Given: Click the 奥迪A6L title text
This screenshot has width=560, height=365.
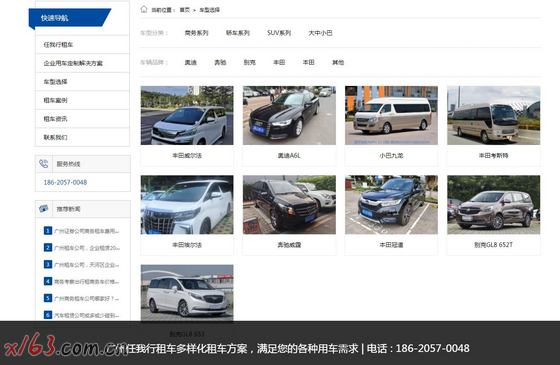Looking at the screenshot, I should 289,156.
